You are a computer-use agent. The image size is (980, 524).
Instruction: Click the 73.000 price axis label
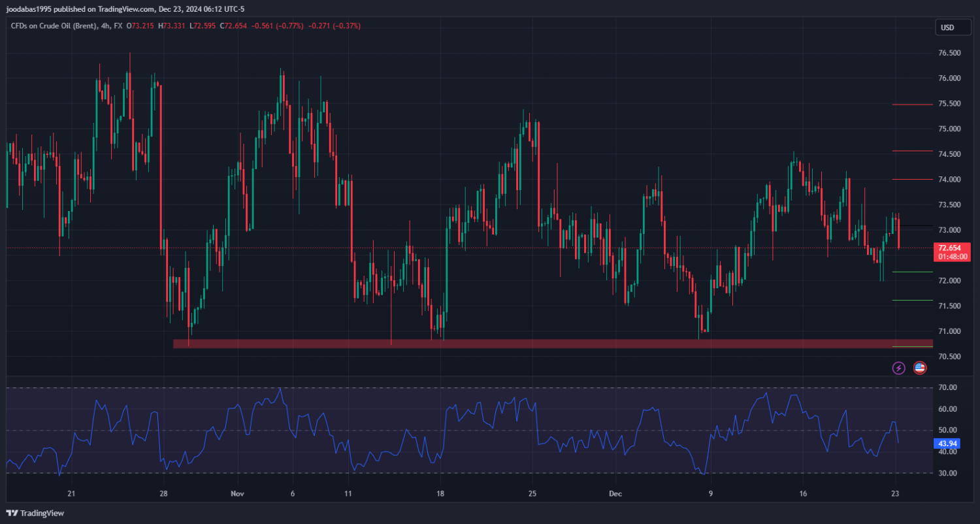[x=950, y=230]
